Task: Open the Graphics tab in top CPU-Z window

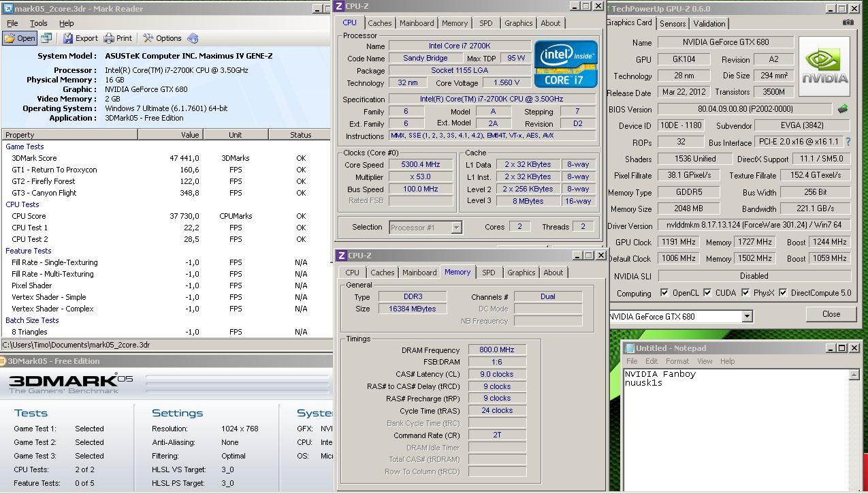Action: click(x=519, y=23)
